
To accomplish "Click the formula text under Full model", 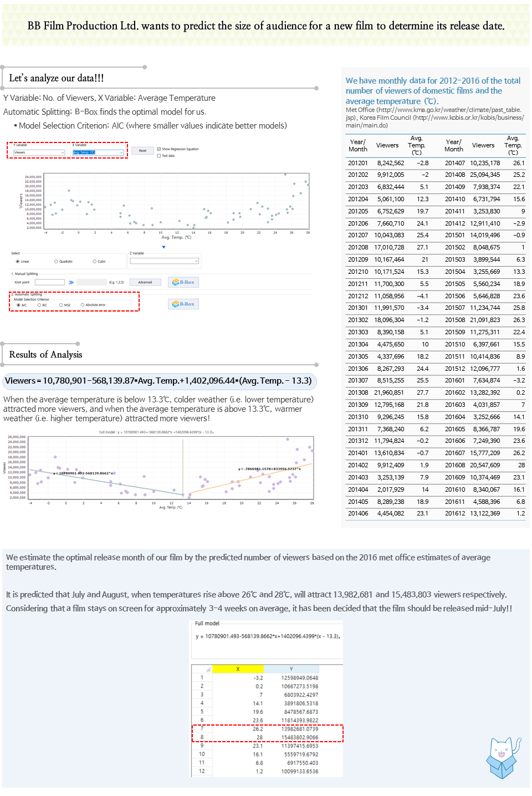I will [x=268, y=636].
